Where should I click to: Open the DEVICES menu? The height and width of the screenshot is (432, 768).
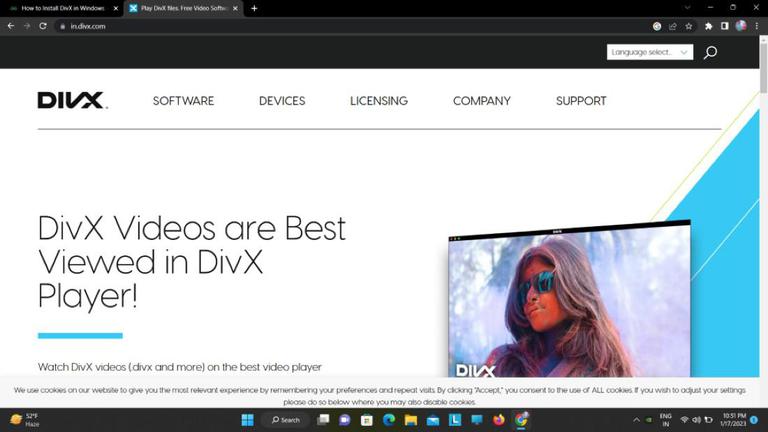282,101
